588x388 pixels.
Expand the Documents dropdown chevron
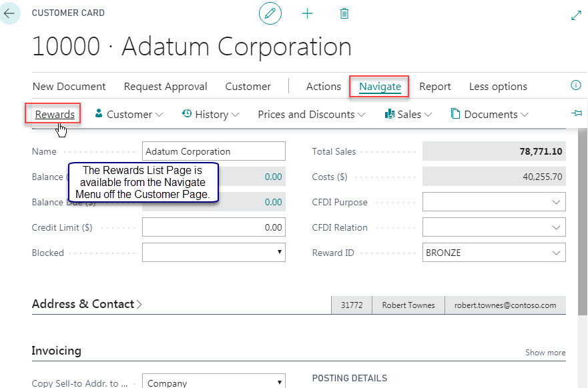(x=524, y=115)
